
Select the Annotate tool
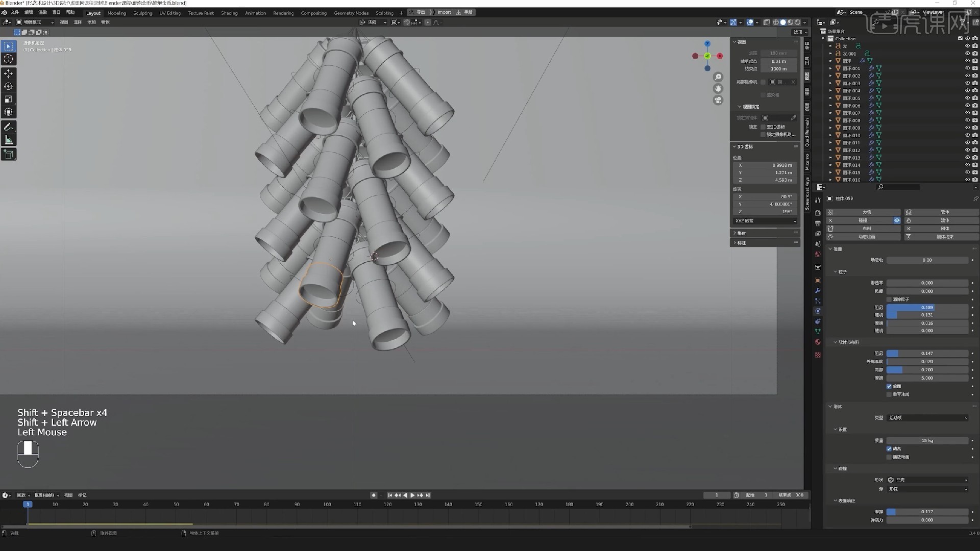[9, 127]
